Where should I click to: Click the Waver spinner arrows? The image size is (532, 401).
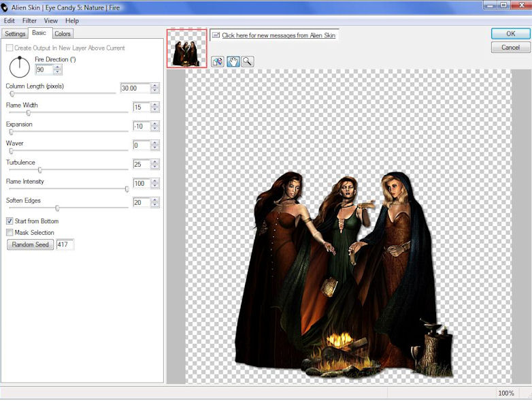point(154,145)
